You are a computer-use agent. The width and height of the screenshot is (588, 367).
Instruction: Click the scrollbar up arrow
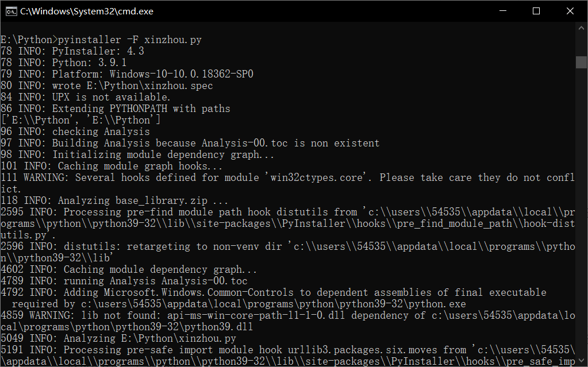tap(581, 28)
